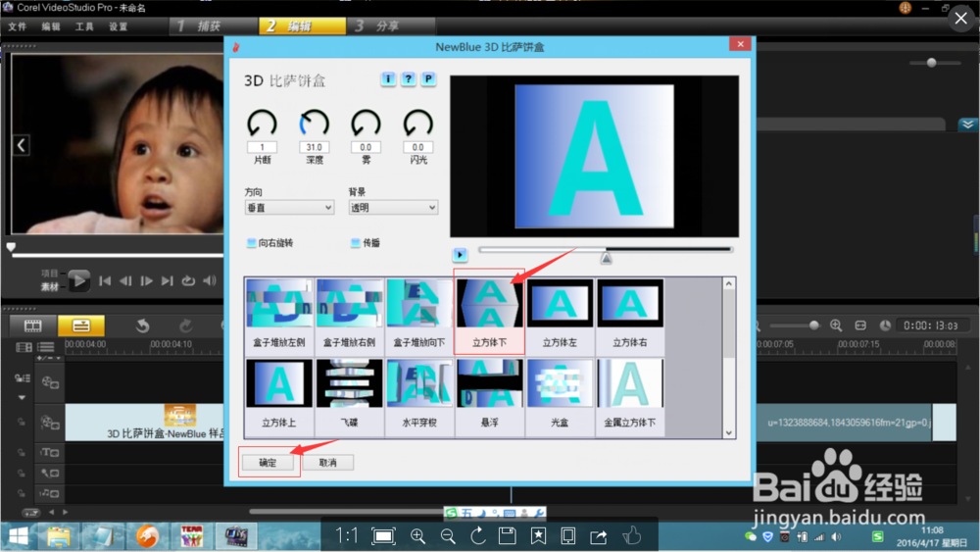
Task: Click the preset list scroll-up arrow
Action: tap(729, 283)
